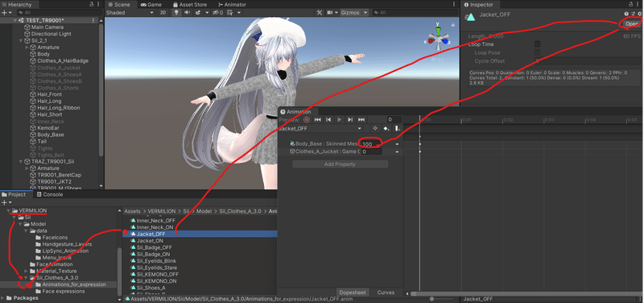The height and width of the screenshot is (303, 644).
Task: Collapse VERMILION folder
Action: point(9,210)
